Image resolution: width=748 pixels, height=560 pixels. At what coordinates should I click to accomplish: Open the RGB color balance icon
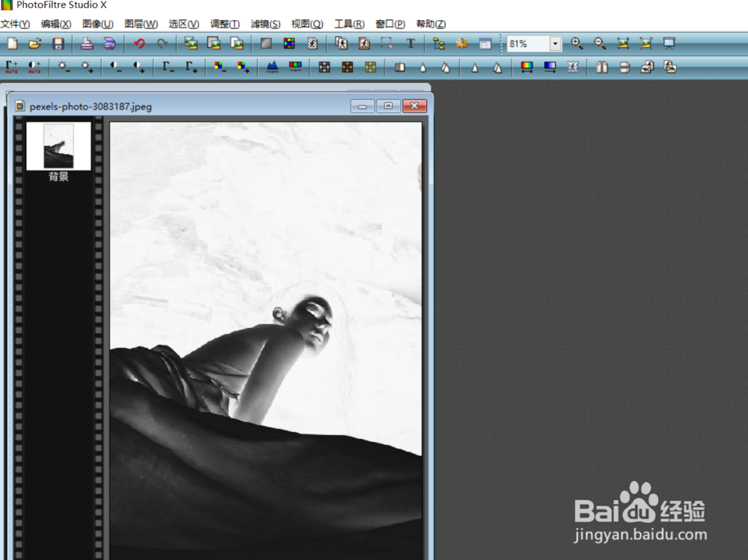[295, 67]
